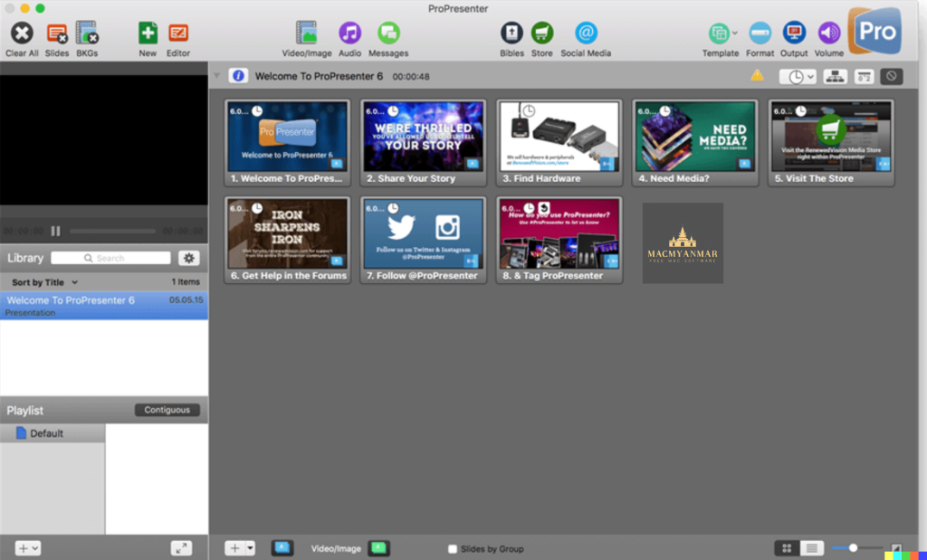Click the presentation info icon

pos(238,76)
